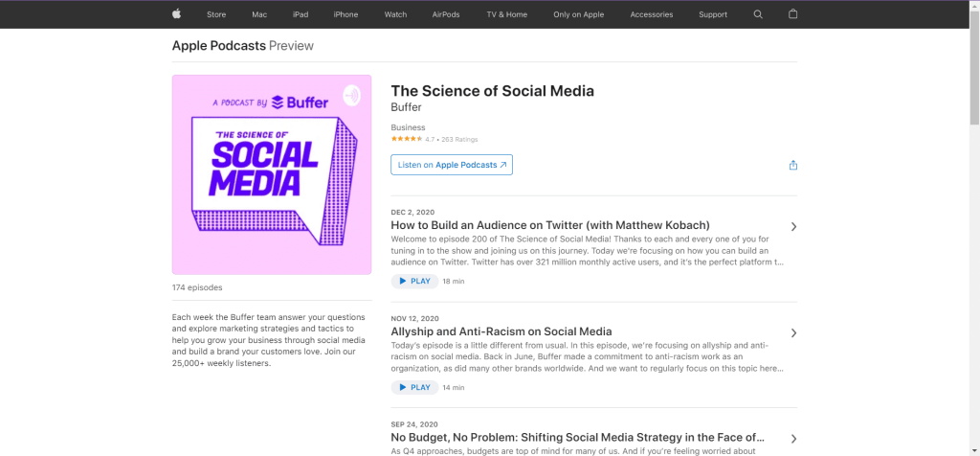
Task: Open the Store menu item
Action: click(216, 14)
